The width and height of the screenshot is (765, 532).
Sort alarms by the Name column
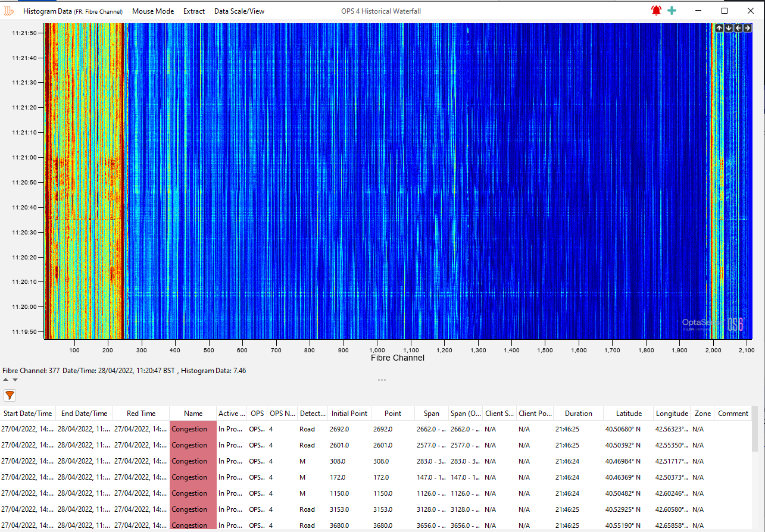192,413
